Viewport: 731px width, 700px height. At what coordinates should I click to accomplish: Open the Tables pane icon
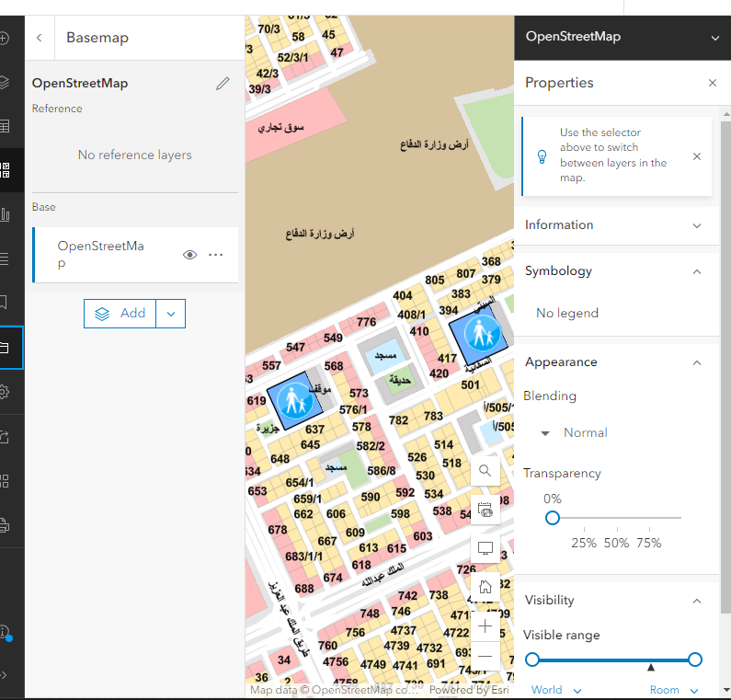pyautogui.click(x=4, y=126)
